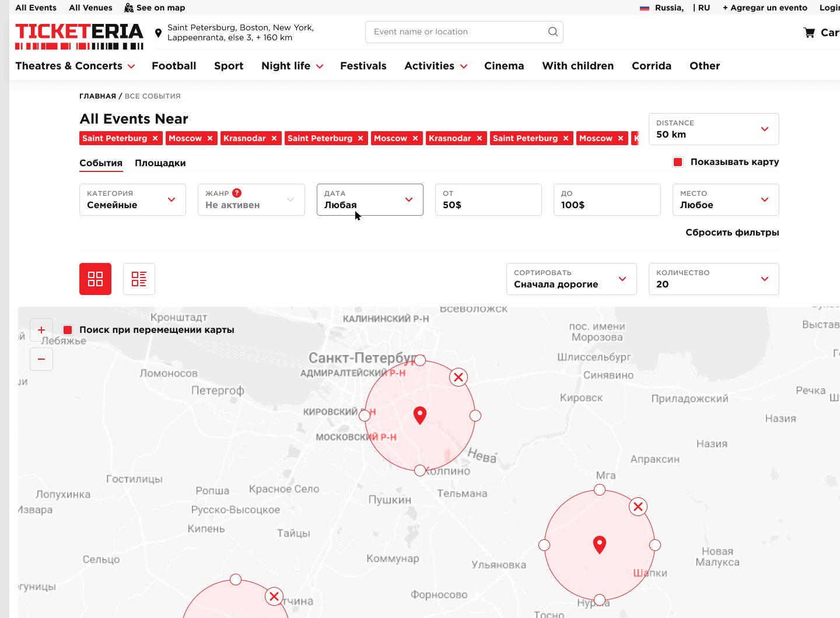The height and width of the screenshot is (618, 840).
Task: Open the Corrida category
Action: [x=652, y=66]
